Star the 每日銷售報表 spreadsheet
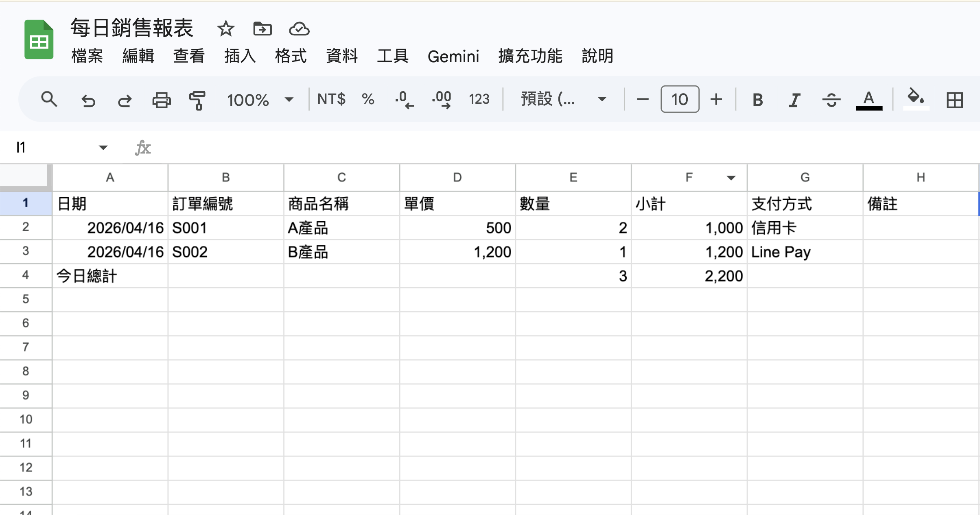This screenshot has height=515, width=980. point(225,29)
